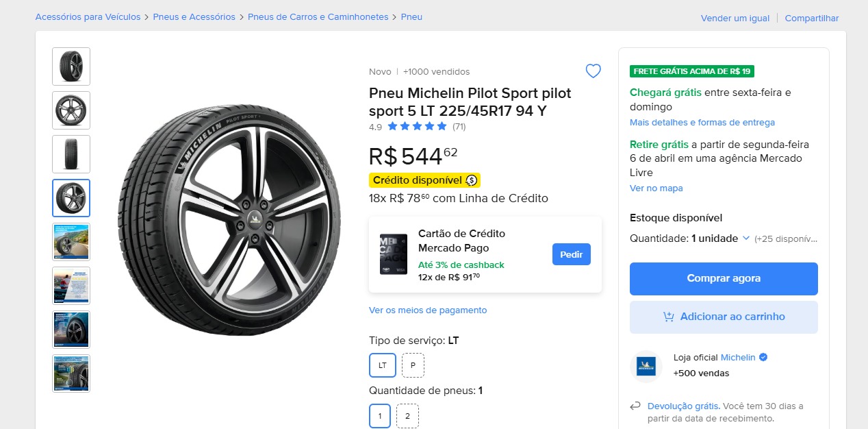Viewport: 868px width, 429px height.
Task: Click the Mercado Pago credit card image
Action: (x=394, y=254)
